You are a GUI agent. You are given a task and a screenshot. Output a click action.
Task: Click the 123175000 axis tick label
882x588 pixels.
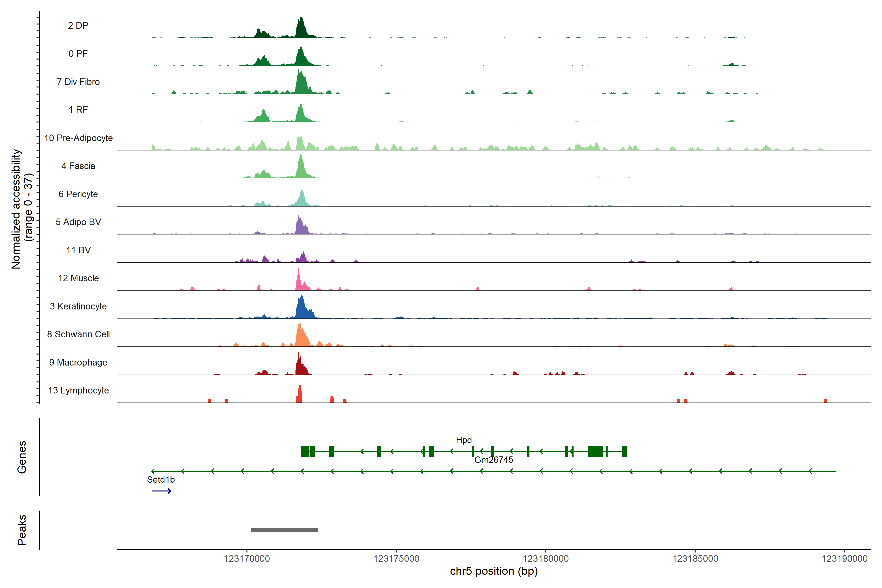tap(396, 559)
